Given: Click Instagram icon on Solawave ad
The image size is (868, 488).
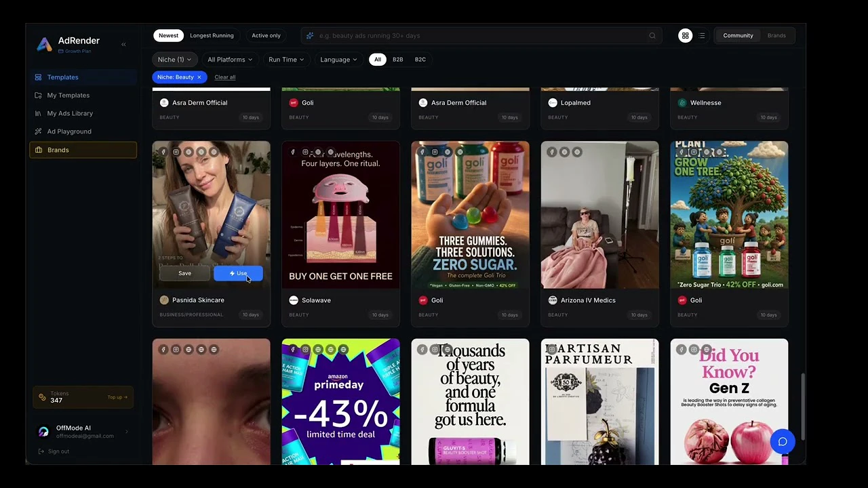Looking at the screenshot, I should tap(305, 152).
